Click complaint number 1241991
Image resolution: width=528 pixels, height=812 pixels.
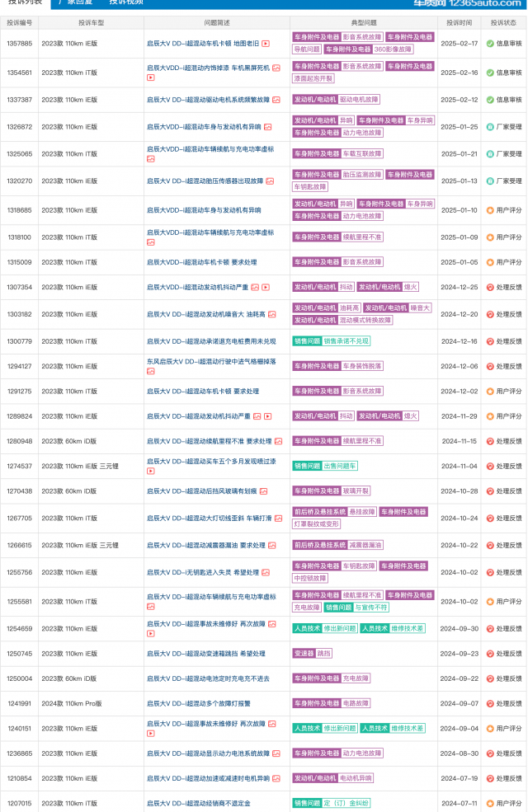pyautogui.click(x=20, y=704)
